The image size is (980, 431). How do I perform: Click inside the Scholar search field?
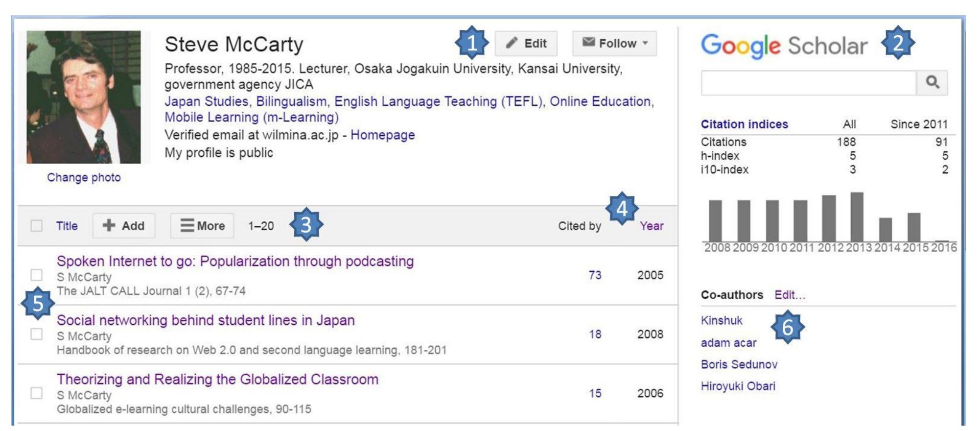[x=808, y=83]
